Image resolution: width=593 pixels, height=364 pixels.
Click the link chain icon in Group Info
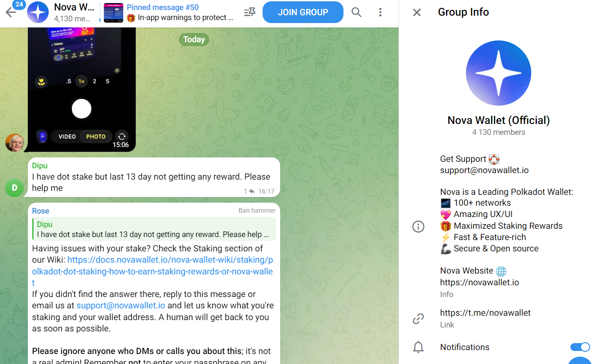coord(418,319)
